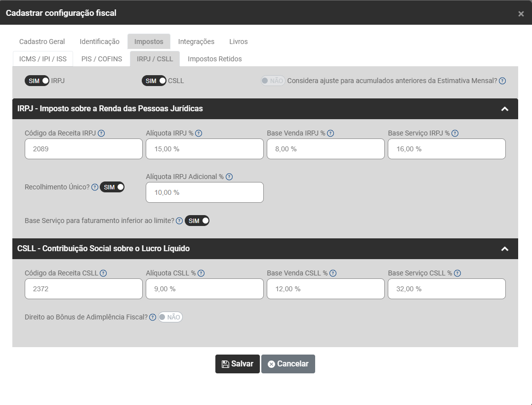Click help icon beside Alíquota IRPJ Adicional %
Image resolution: width=532 pixels, height=405 pixels.
[229, 177]
